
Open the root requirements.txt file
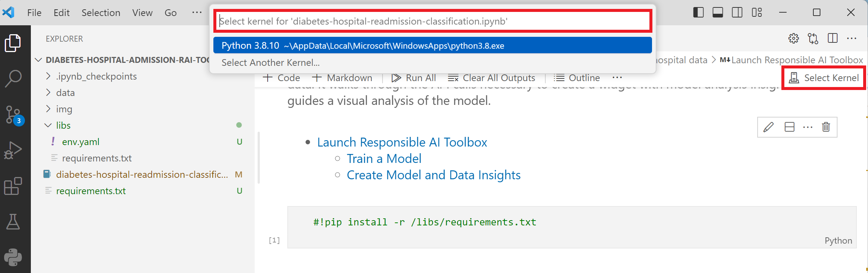(91, 191)
